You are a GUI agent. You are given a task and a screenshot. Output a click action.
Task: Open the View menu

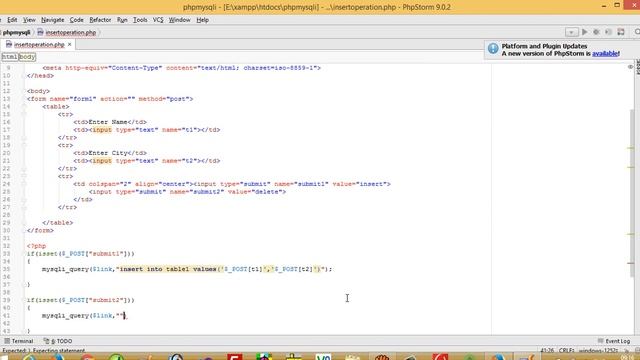point(29,20)
